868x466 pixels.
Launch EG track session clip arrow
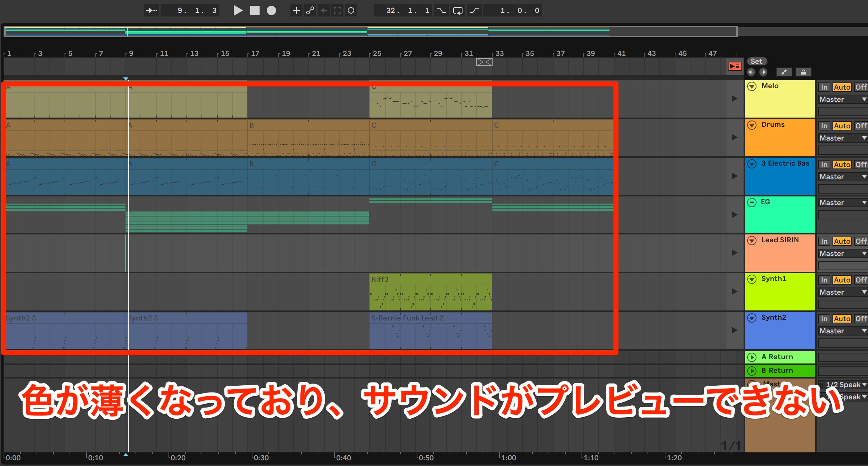735,215
